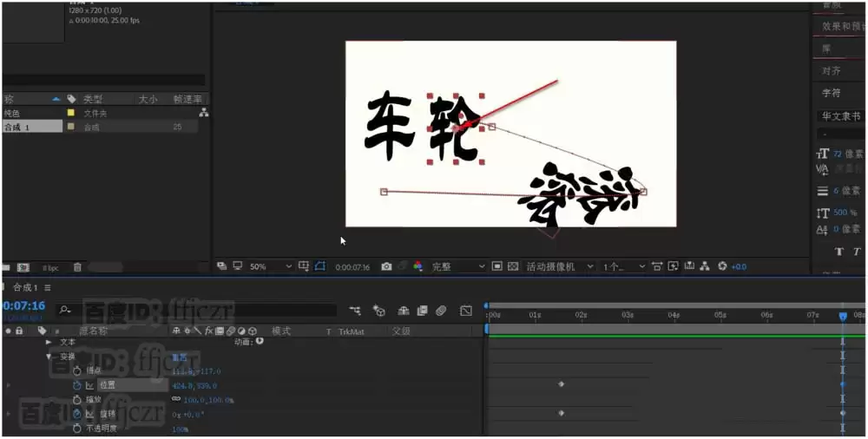Click the grid and guide options icon
This screenshot has height=439, width=868.
coord(304,266)
